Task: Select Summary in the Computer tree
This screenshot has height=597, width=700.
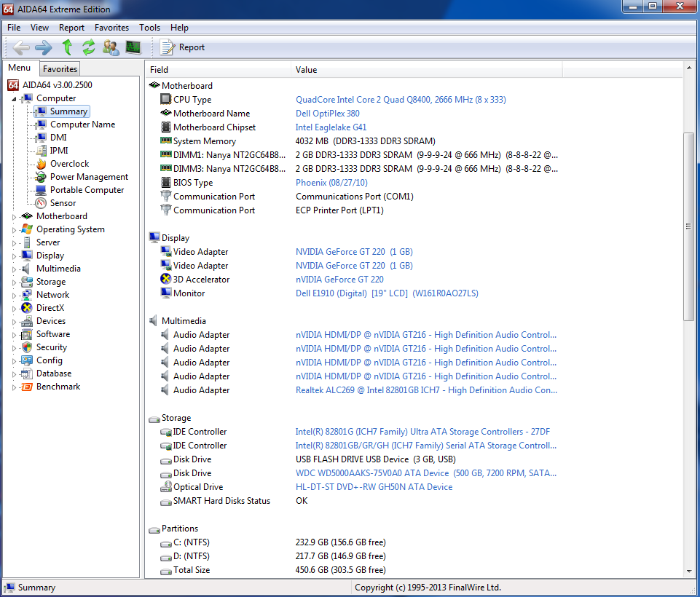Action: 68,111
